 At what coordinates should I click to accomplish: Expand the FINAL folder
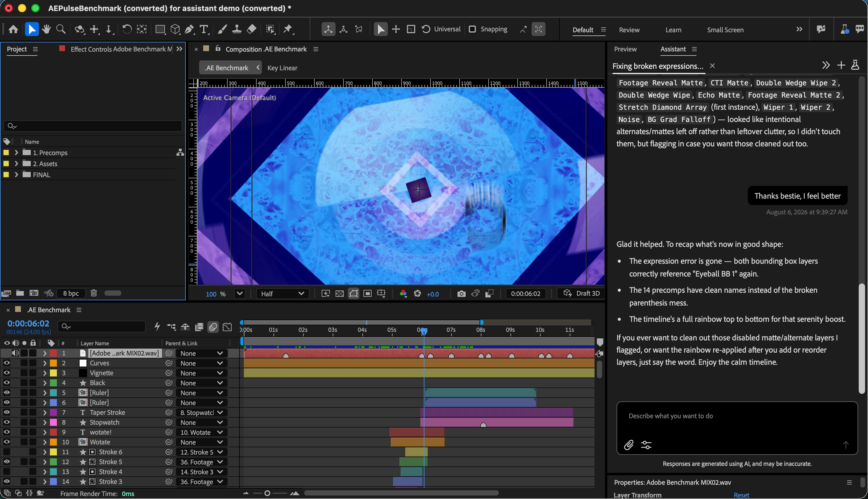click(16, 175)
